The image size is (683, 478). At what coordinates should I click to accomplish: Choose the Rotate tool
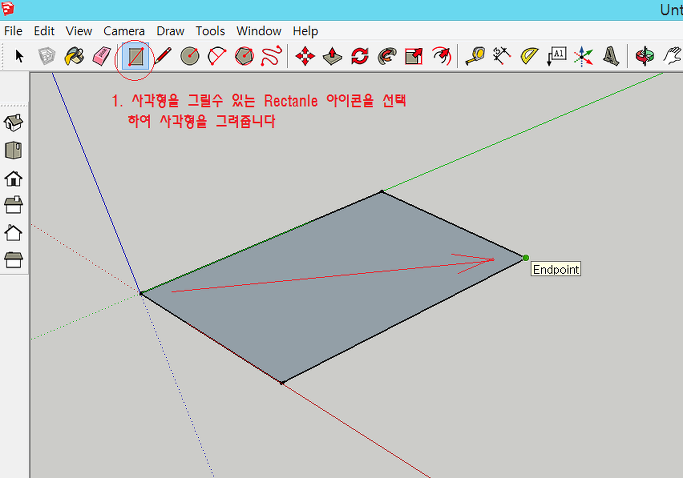359,56
